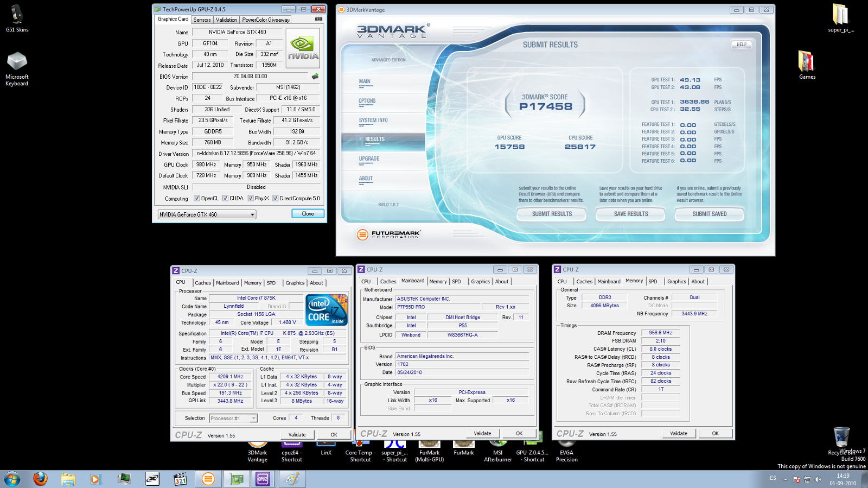This screenshot has height=488, width=868.
Task: Click the NVIDIA logo in GPU-Z
Action: click(x=303, y=48)
